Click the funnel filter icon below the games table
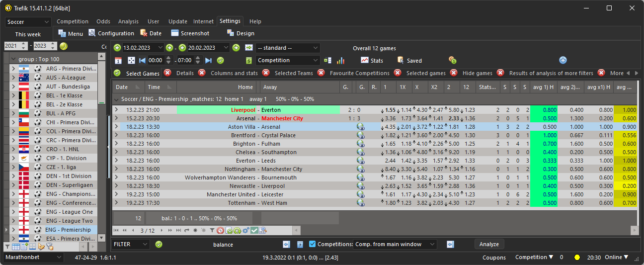The image size is (644, 265). pyautogui.click(x=212, y=230)
